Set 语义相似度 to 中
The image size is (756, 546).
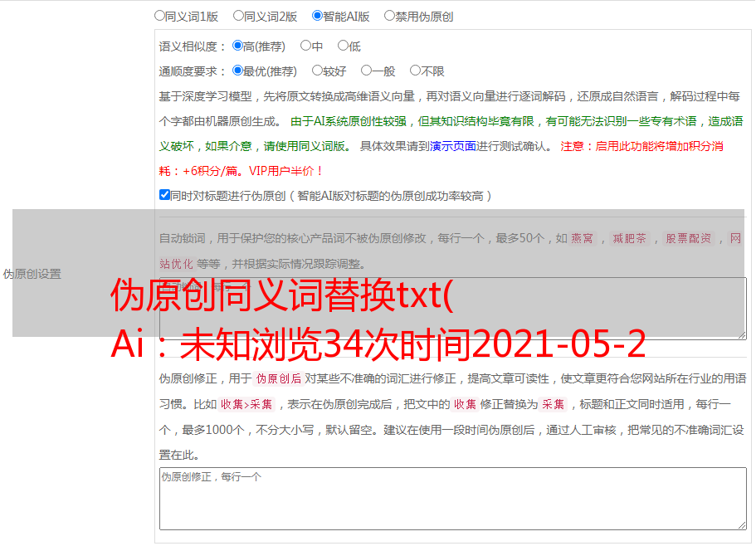305,46
